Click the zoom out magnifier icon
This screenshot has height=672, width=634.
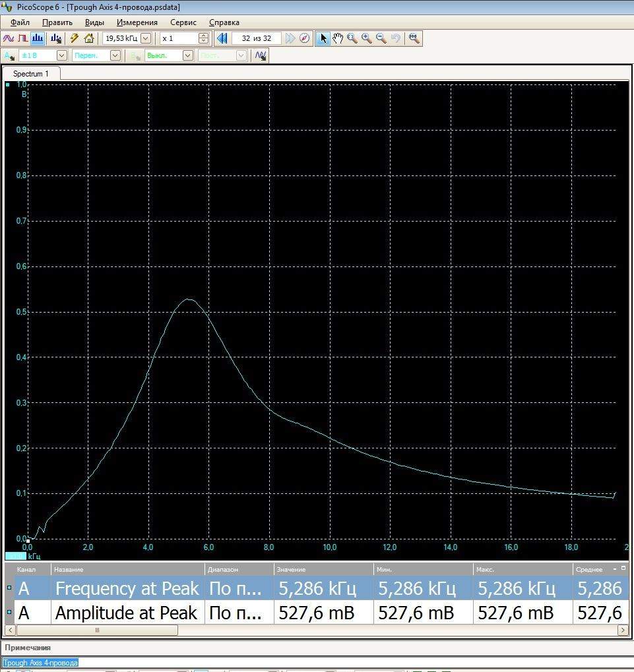click(x=381, y=38)
